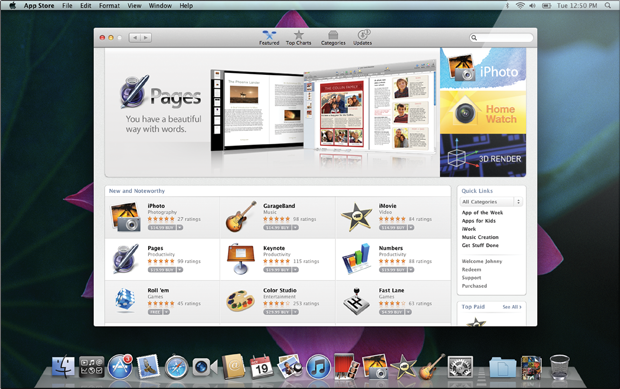Viewport: 620px width, 389px height.
Task: Open the Fast Lane gear shifter icon
Action: point(356,301)
